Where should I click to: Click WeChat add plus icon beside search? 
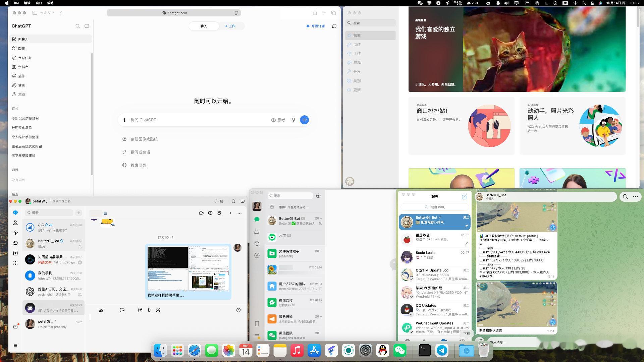click(318, 196)
